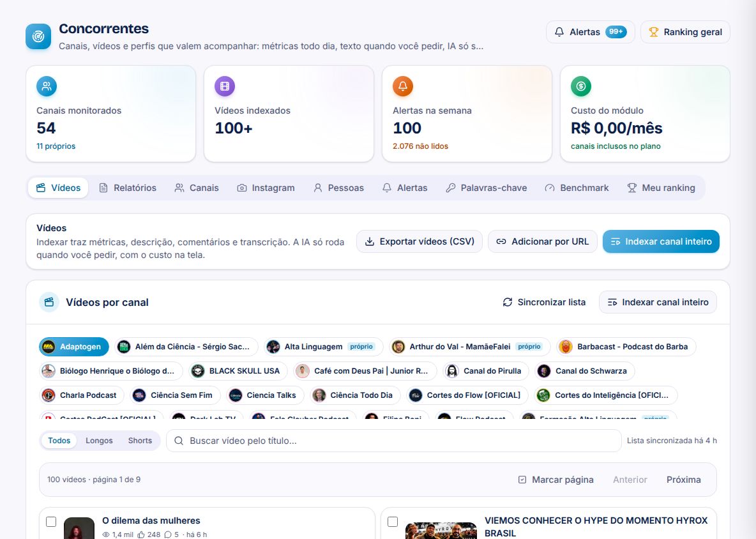
Task: Select Cortes do Flow [OFICIAL] channel
Action: click(x=467, y=395)
